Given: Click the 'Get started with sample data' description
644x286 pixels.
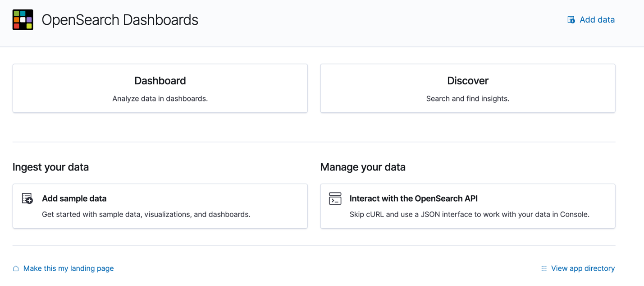Looking at the screenshot, I should tap(146, 214).
